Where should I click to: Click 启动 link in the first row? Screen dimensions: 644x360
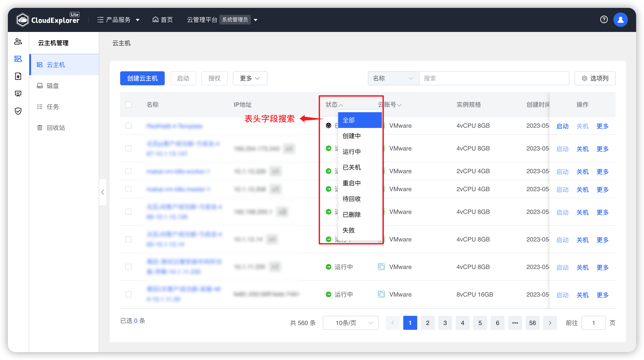[563, 126]
